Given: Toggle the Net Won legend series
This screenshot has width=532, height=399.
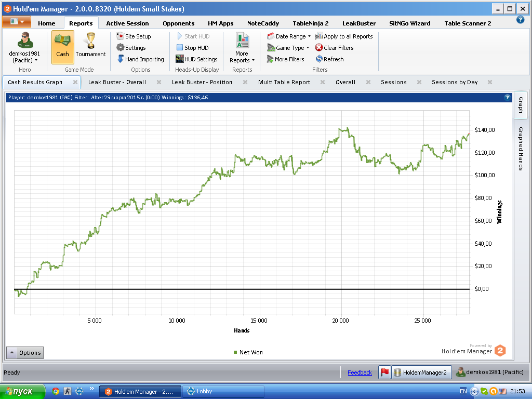Looking at the screenshot, I should pyautogui.click(x=248, y=352).
